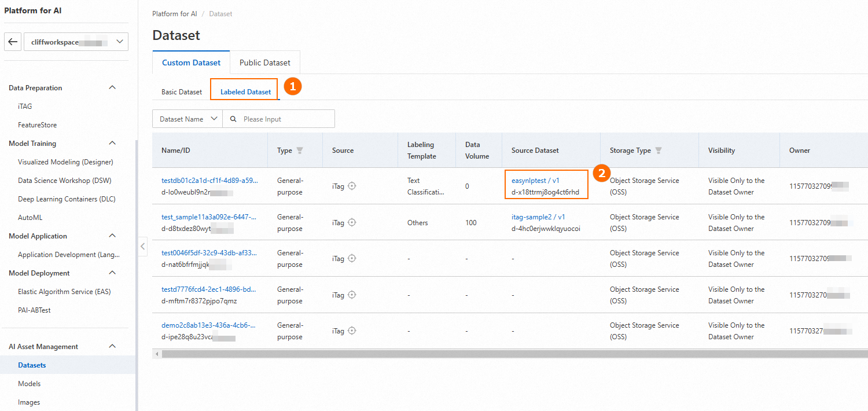Viewport: 868px width, 411px height.
Task: Click the back arrow beside workspace selector
Action: [x=13, y=42]
